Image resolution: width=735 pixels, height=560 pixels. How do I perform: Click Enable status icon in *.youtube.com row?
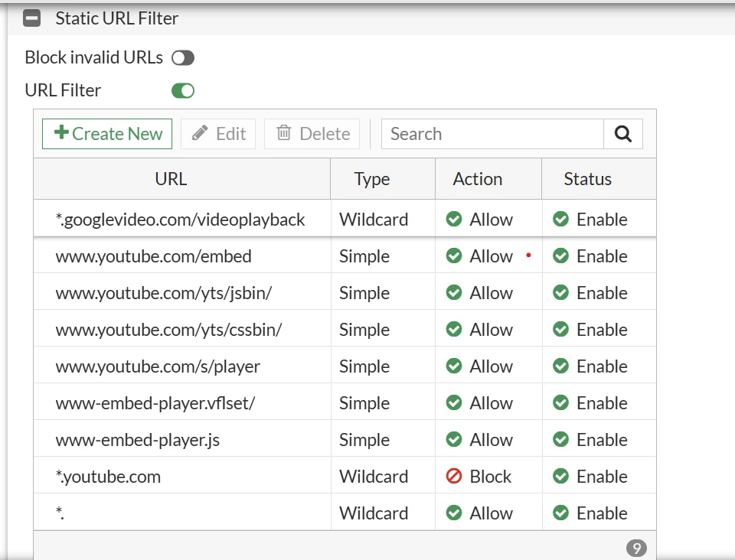click(560, 476)
